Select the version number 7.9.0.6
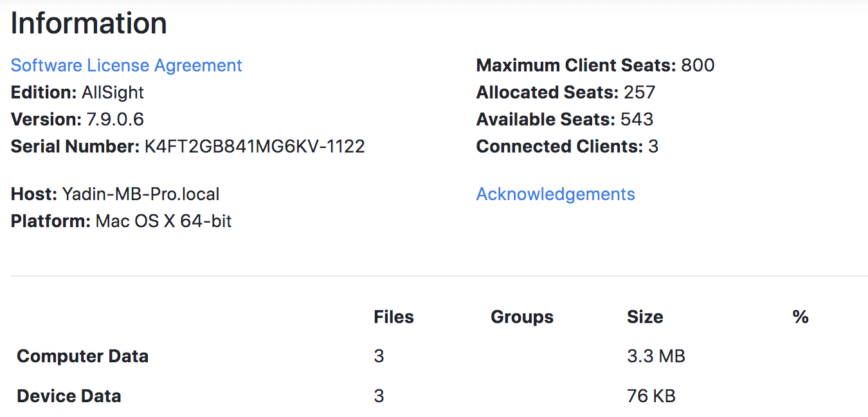 (114, 120)
